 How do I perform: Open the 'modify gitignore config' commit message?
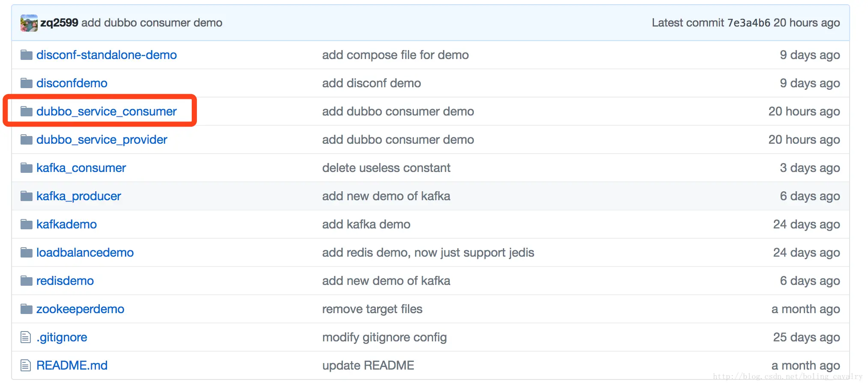[x=384, y=337]
